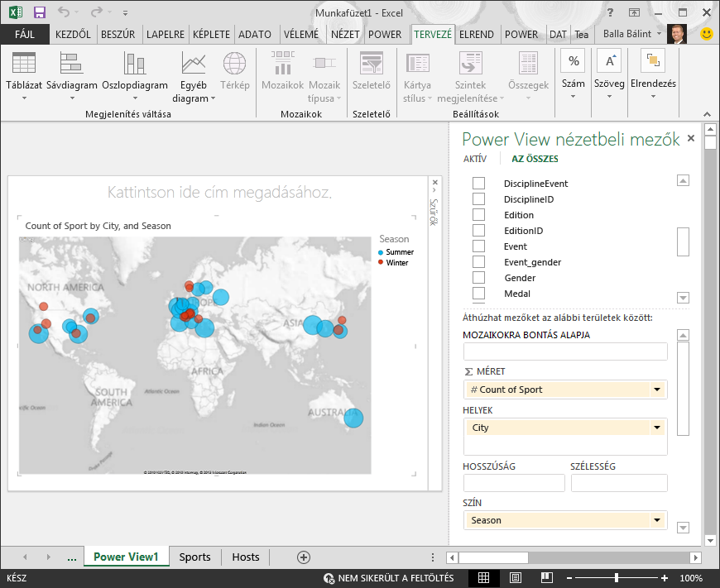Open Help with the question mark icon
720x588 pixels.
(x=610, y=12)
